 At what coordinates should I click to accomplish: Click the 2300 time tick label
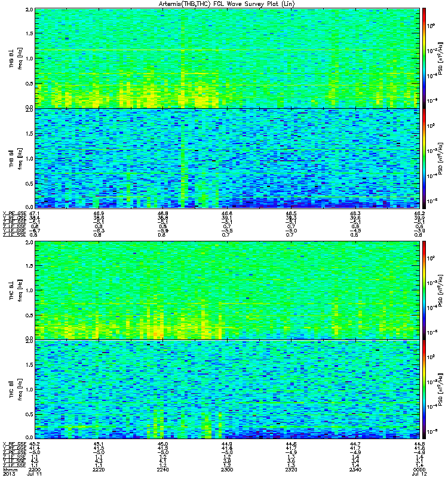[227, 470]
